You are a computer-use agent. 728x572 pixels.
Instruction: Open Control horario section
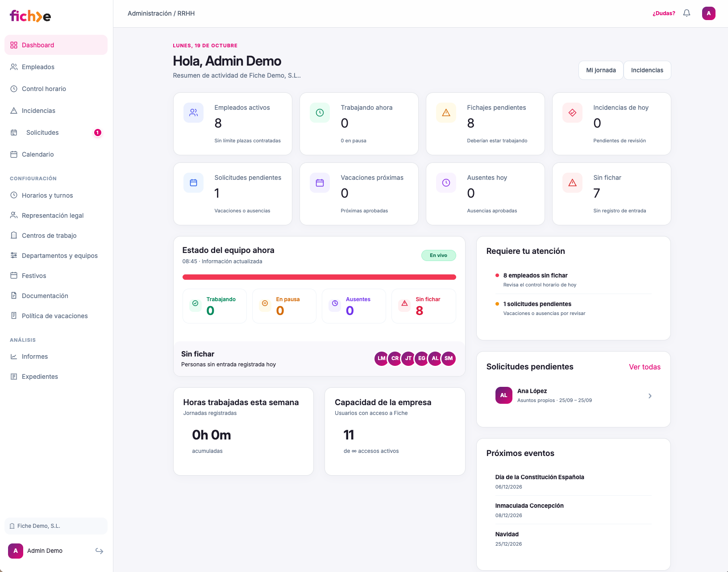[x=56, y=89]
